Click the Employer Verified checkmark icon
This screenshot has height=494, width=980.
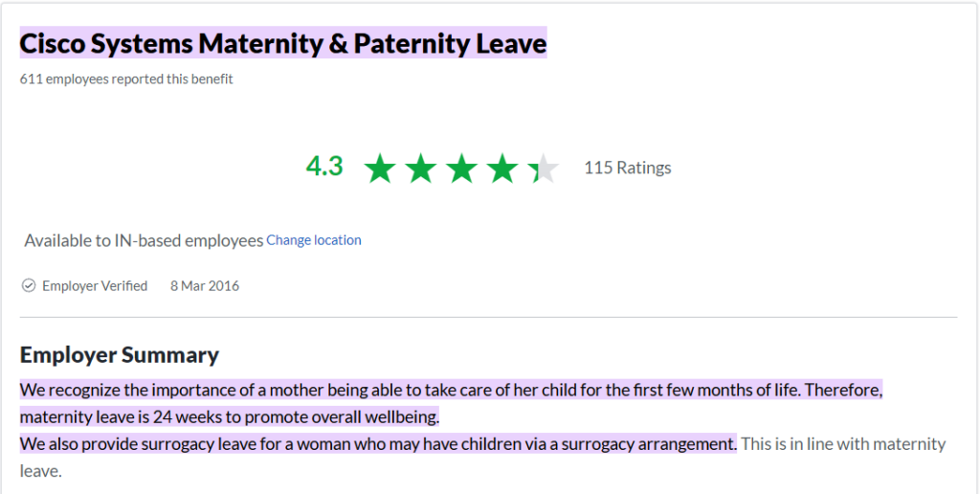[29, 285]
